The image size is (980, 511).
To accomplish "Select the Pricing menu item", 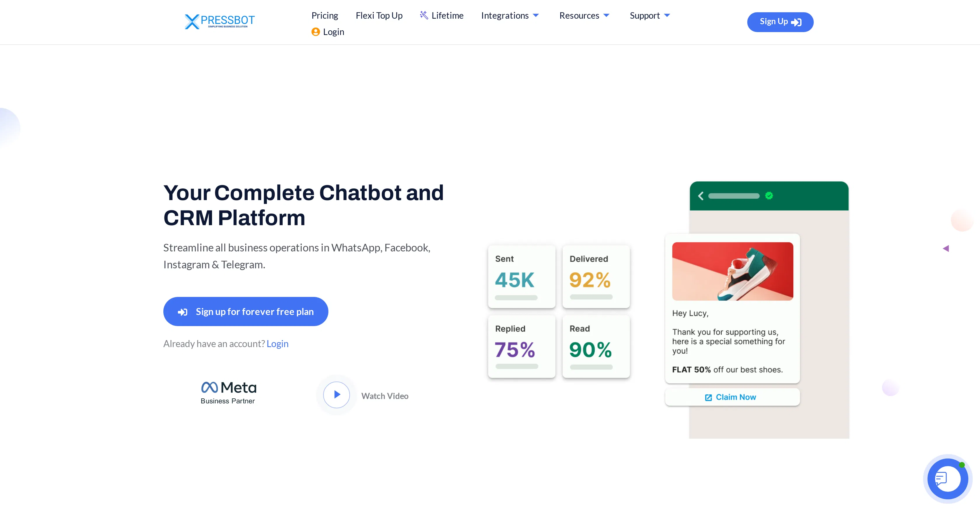I will (x=325, y=15).
